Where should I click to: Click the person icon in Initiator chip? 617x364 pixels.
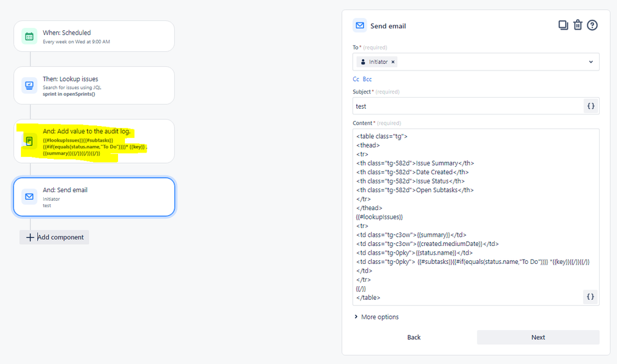click(x=363, y=62)
